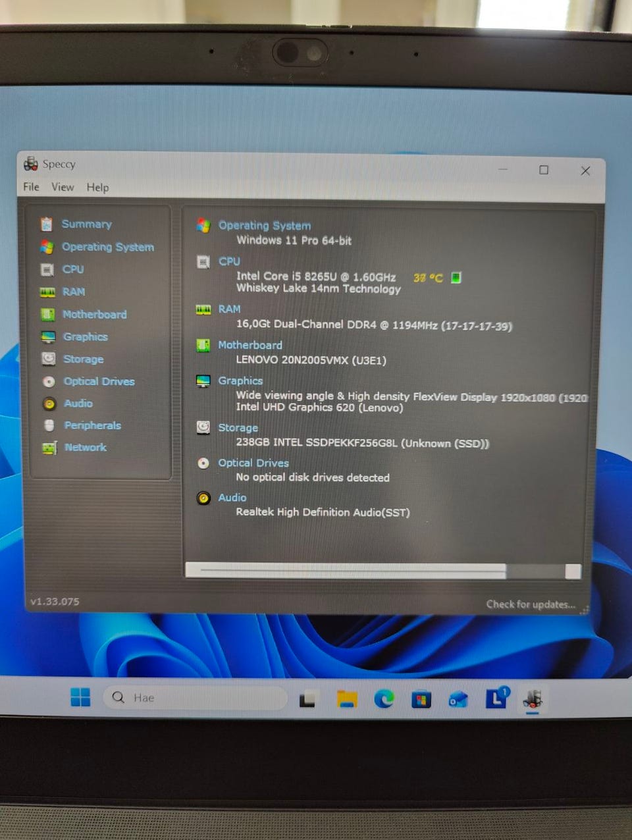
Task: Click the taskbar search box
Action: [x=196, y=698]
